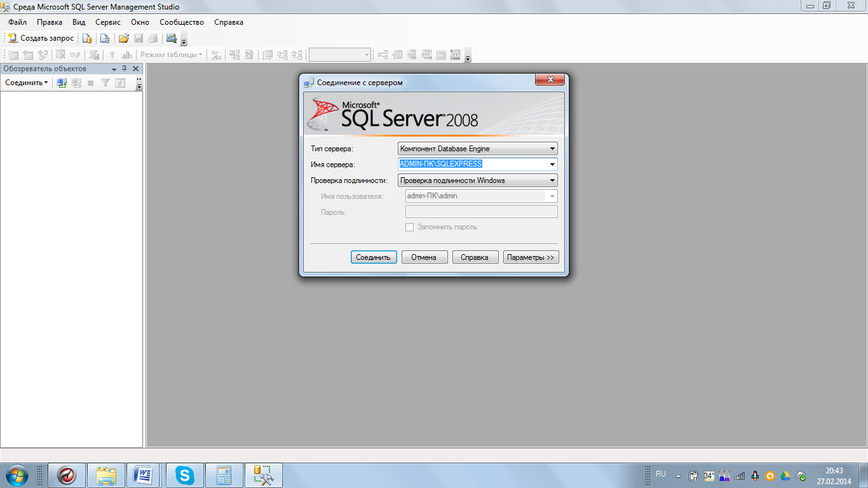Click the Google Drive tray icon
Image resolution: width=868 pixels, height=488 pixels.
[785, 475]
